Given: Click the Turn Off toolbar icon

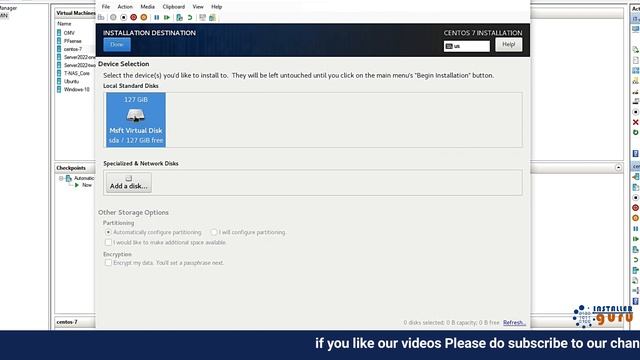Looking at the screenshot, I should pyautogui.click(x=123, y=18).
